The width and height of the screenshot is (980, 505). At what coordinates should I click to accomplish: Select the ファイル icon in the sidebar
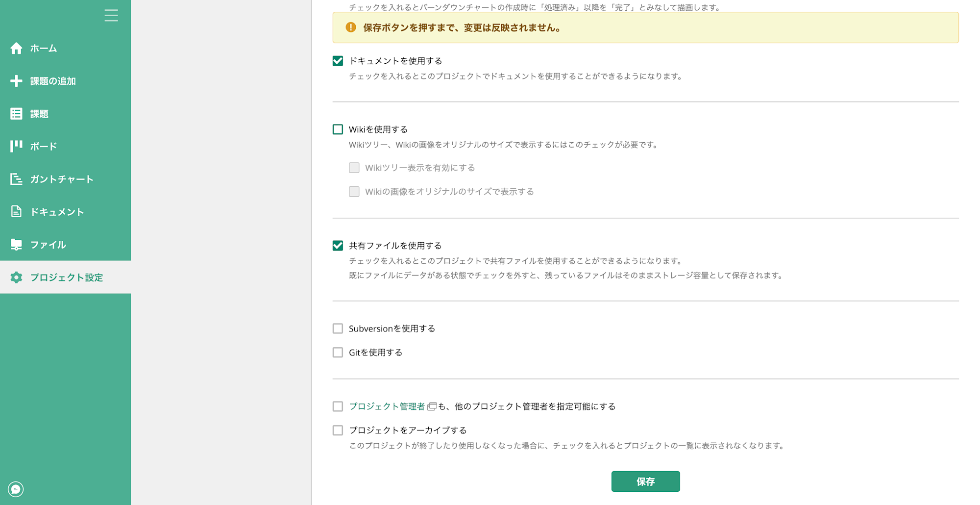tap(16, 244)
